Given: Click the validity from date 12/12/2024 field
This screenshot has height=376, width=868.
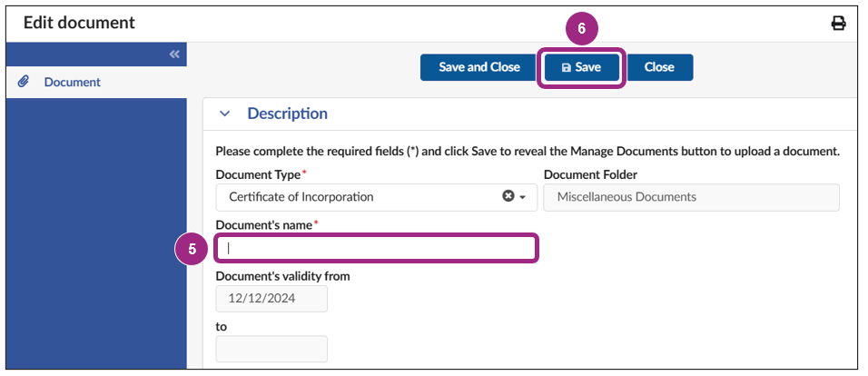Looking at the screenshot, I should 271,298.
